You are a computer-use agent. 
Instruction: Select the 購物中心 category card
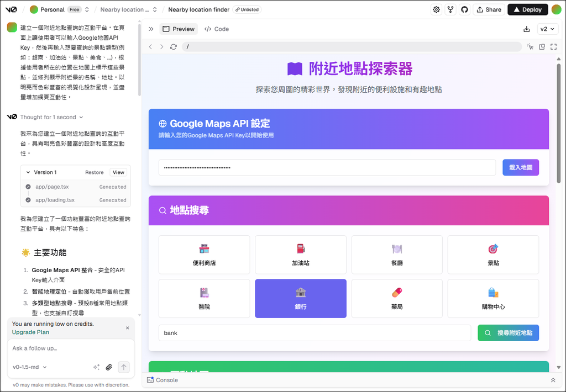[493, 299]
